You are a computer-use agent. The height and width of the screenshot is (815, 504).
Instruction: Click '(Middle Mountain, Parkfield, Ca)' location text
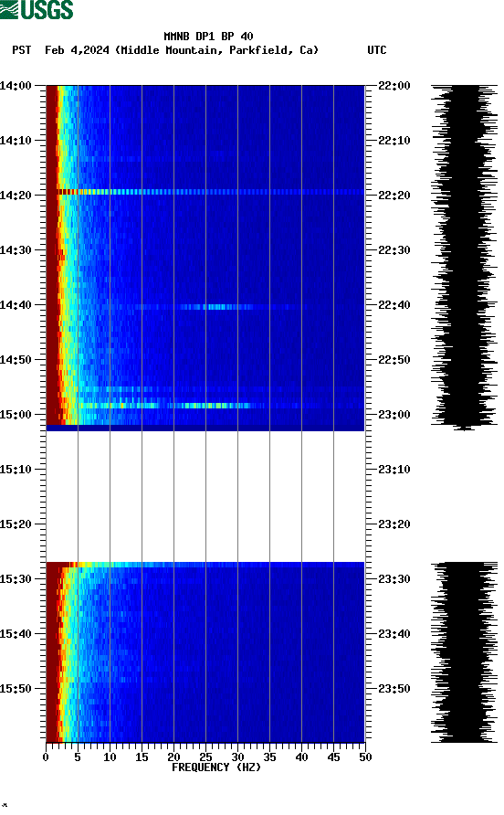coord(217,50)
